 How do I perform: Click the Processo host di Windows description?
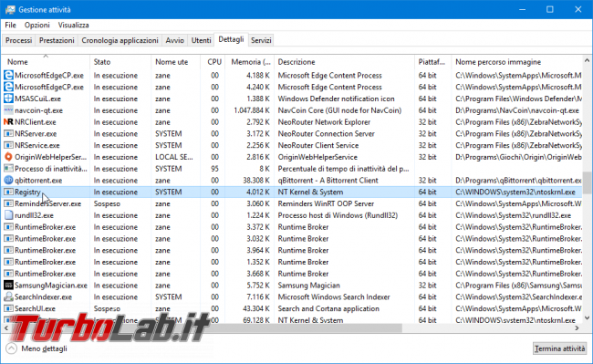point(338,215)
